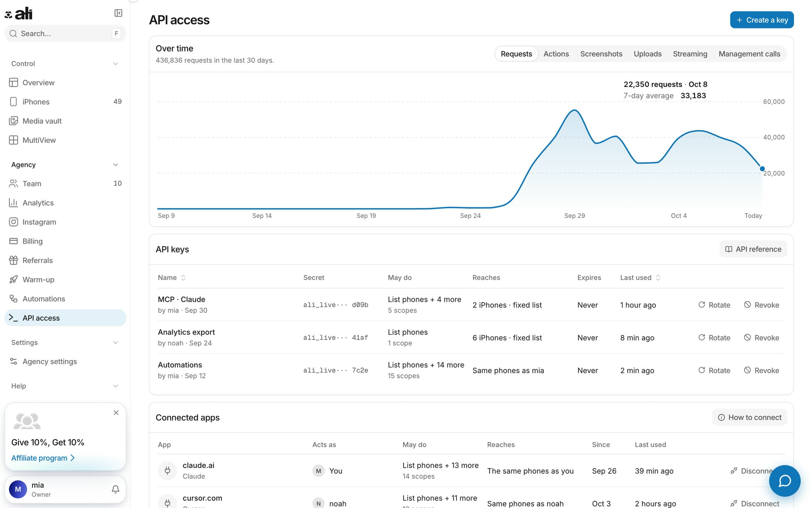
Task: Open the Team page
Action: [x=65, y=184]
